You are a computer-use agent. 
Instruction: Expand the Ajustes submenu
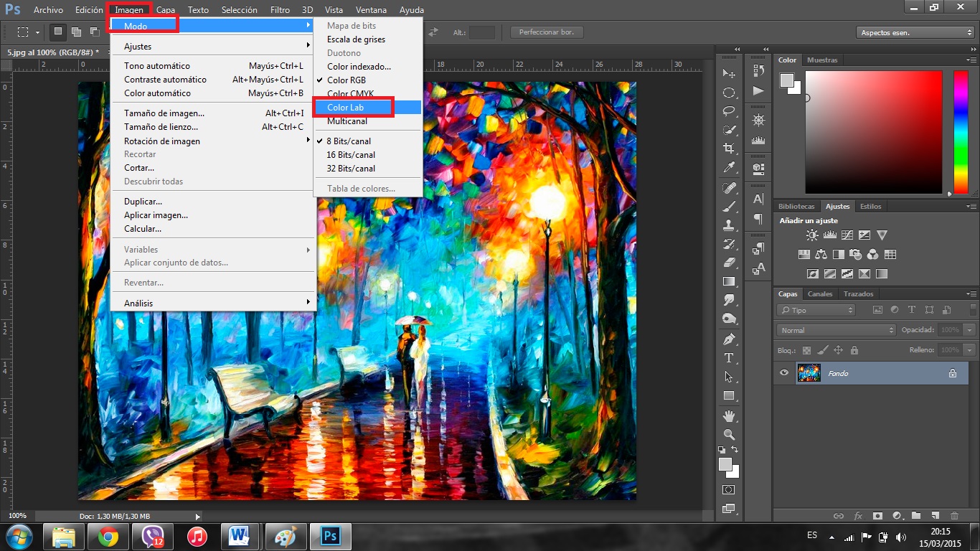(x=214, y=47)
